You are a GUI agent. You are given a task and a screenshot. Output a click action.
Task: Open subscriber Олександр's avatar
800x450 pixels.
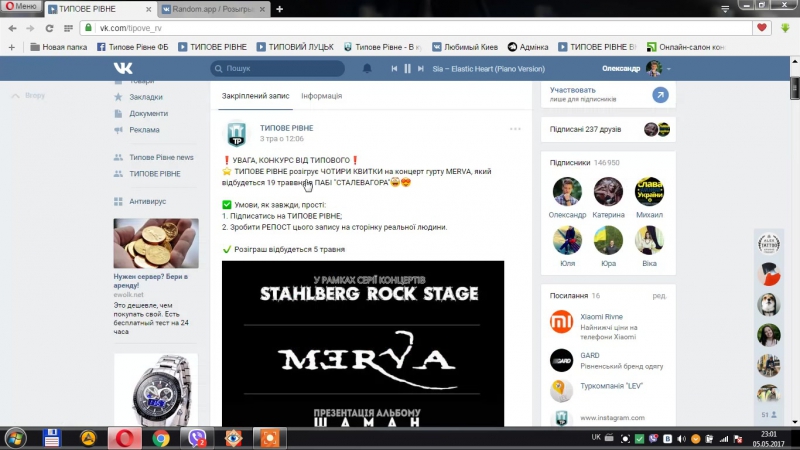(567, 191)
